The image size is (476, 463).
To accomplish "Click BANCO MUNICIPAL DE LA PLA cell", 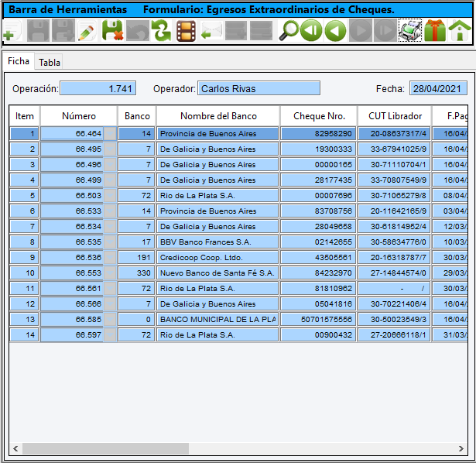I will pos(217,320).
